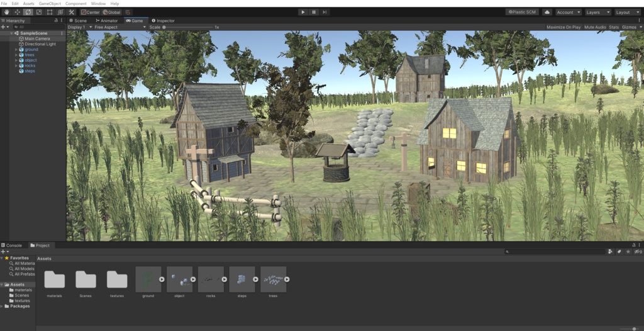The height and width of the screenshot is (331, 644).
Task: Toggle Stats overlay
Action: point(614,27)
